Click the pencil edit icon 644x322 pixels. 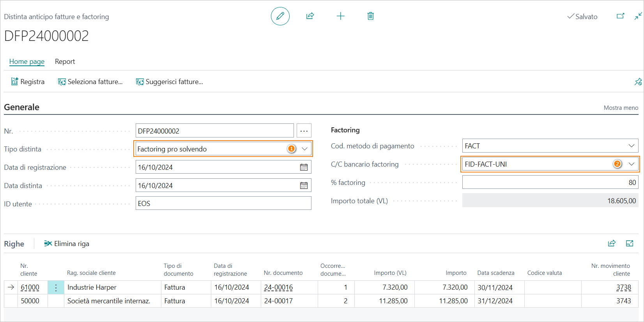tap(280, 16)
